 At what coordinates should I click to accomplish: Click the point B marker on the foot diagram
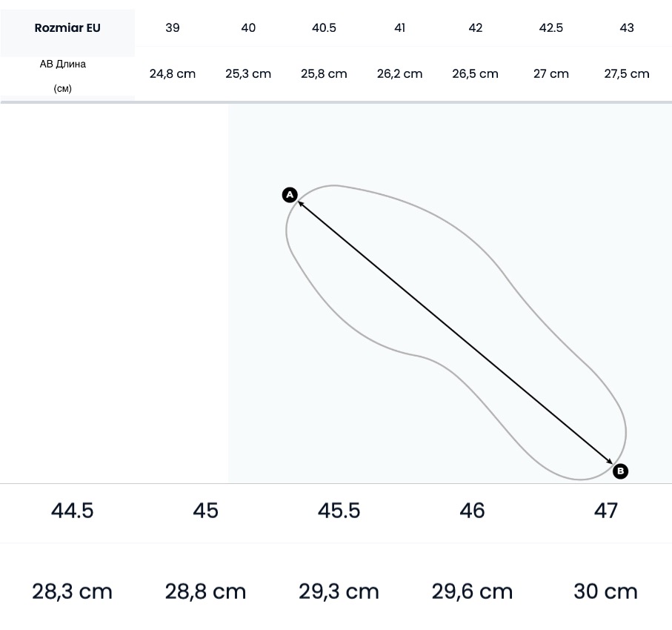click(621, 471)
